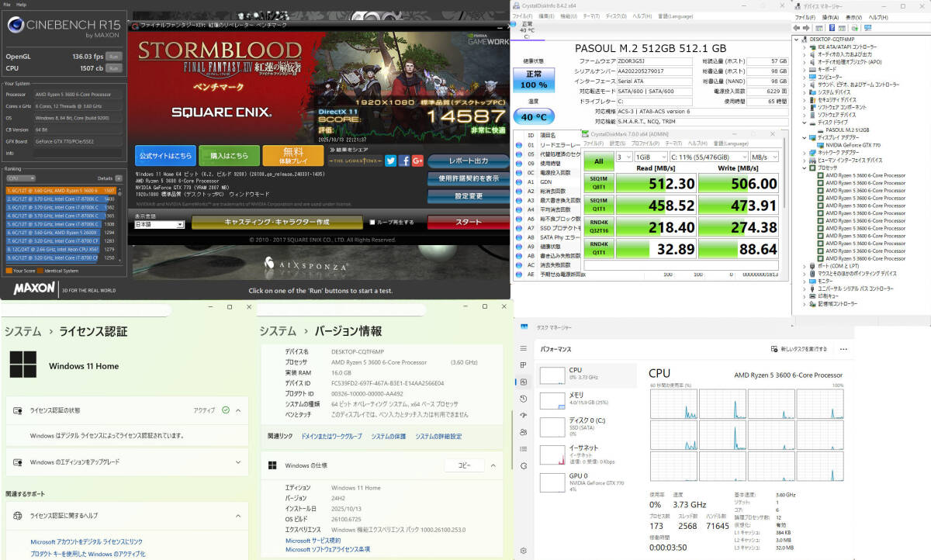Image resolution: width=931 pixels, height=560 pixels.
Task: Click the 健康状態 正常 100% health badge
Action: [x=533, y=79]
